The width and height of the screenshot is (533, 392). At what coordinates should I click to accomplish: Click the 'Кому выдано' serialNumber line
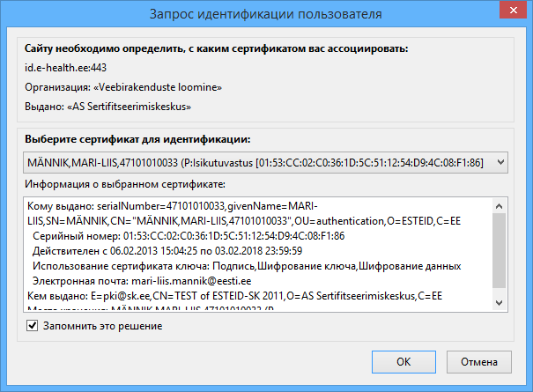[244, 213]
